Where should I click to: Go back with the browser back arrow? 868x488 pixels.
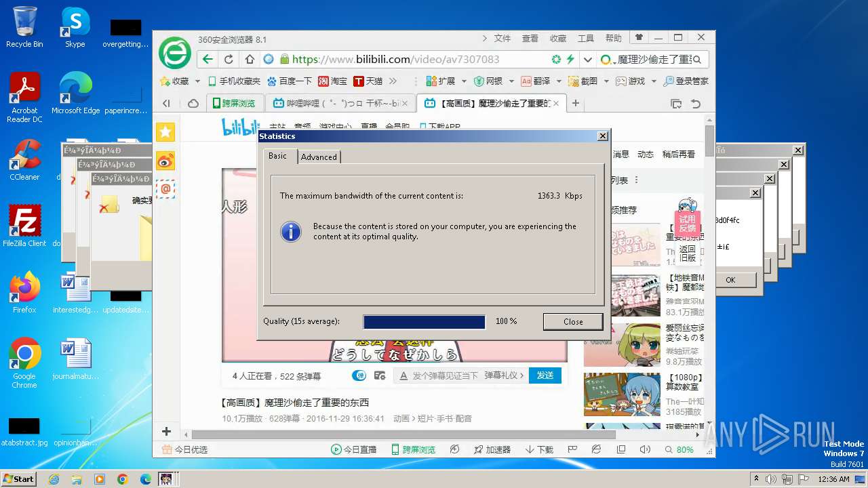tap(208, 59)
